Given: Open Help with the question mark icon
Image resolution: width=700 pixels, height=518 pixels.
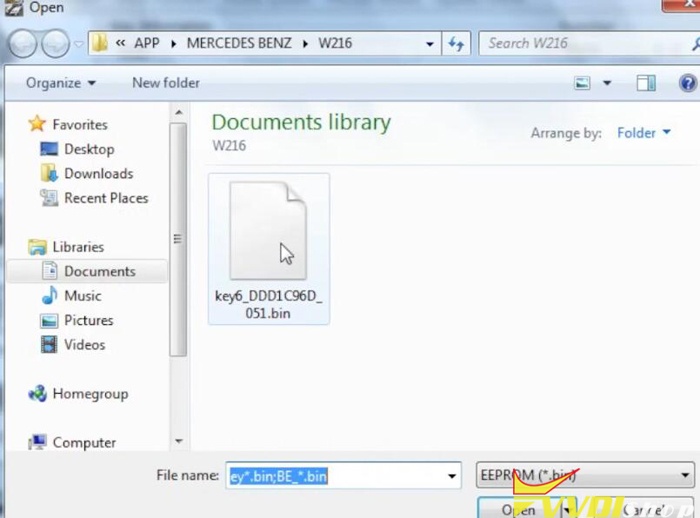Looking at the screenshot, I should click(x=688, y=83).
